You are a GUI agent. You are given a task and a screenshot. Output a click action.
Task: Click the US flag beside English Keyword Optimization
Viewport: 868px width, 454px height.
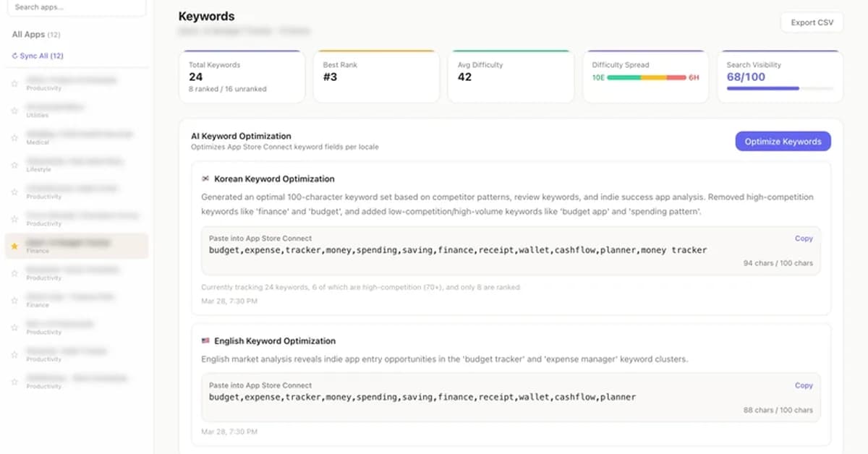(x=205, y=341)
